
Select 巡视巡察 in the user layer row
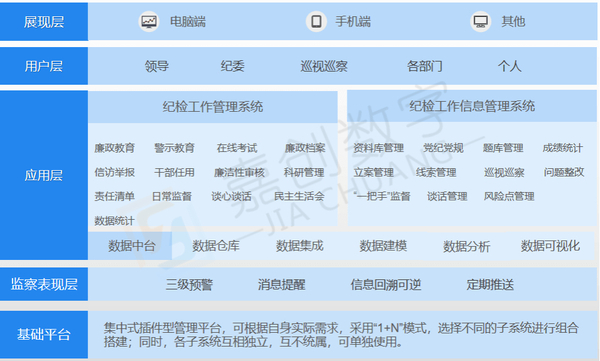click(324, 66)
